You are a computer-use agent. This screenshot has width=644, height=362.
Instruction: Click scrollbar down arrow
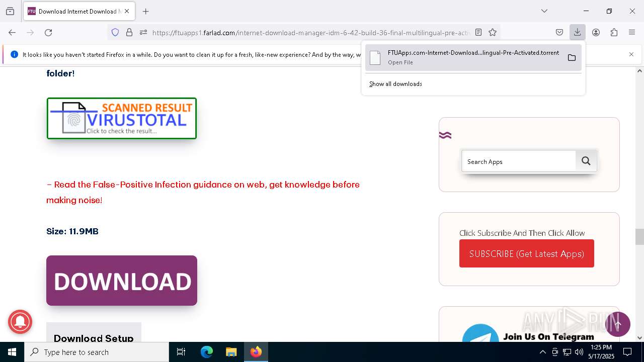click(639, 338)
